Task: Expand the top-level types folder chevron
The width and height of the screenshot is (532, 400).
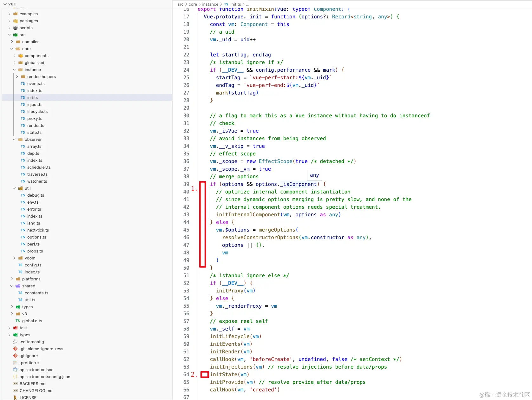Action: pyautogui.click(x=9, y=335)
